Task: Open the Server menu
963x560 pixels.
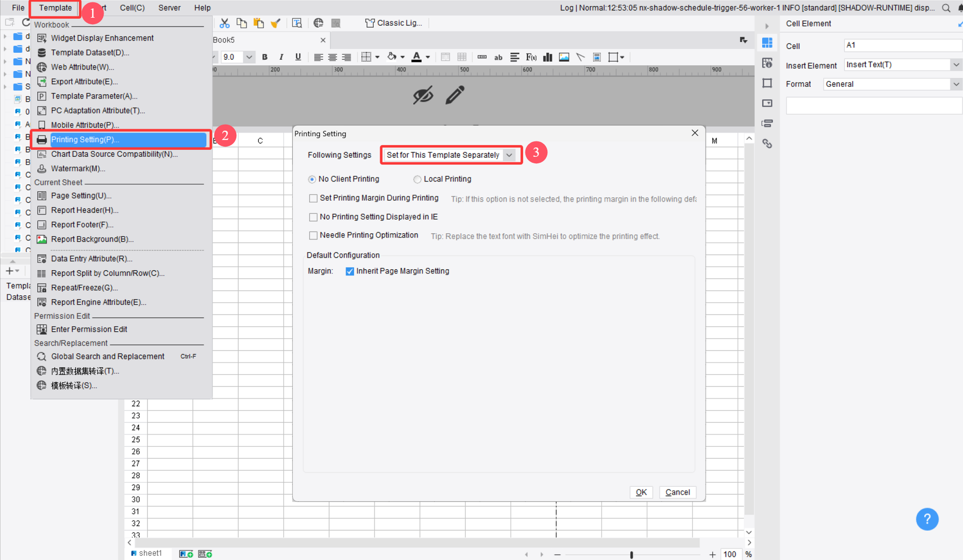Action: [x=169, y=7]
